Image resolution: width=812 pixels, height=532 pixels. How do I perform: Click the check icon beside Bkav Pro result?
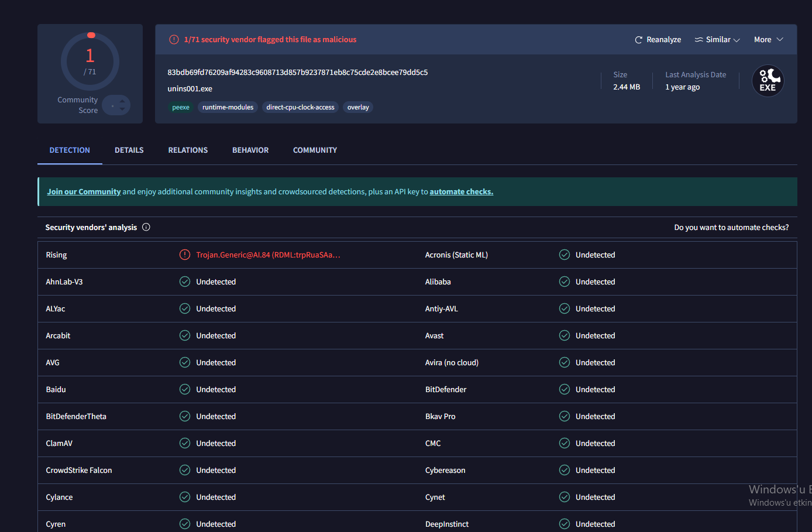pos(565,416)
